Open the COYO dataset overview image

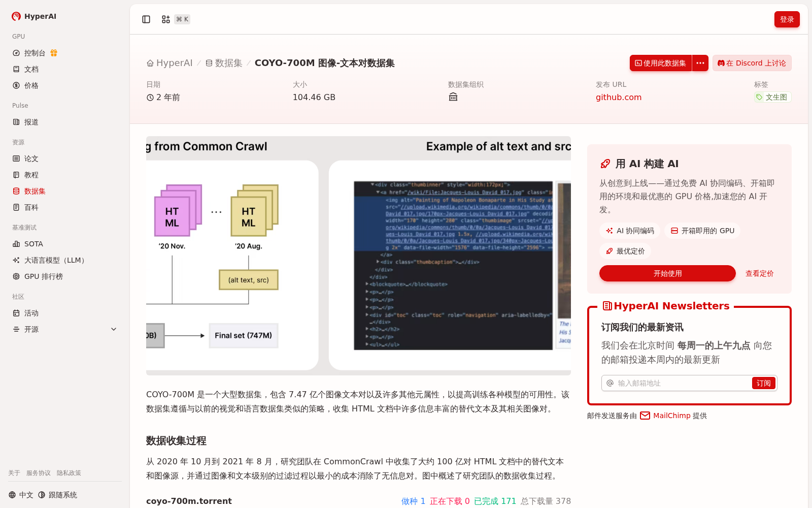point(358,256)
